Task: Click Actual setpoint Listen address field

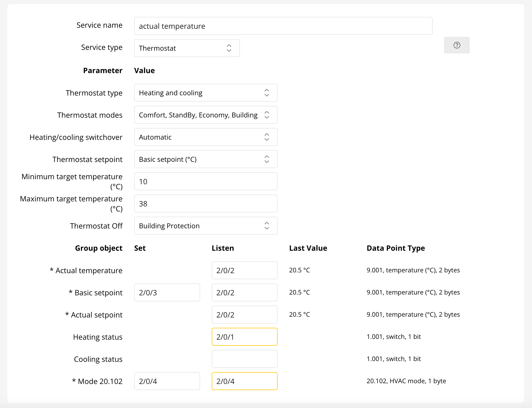Action: click(244, 315)
